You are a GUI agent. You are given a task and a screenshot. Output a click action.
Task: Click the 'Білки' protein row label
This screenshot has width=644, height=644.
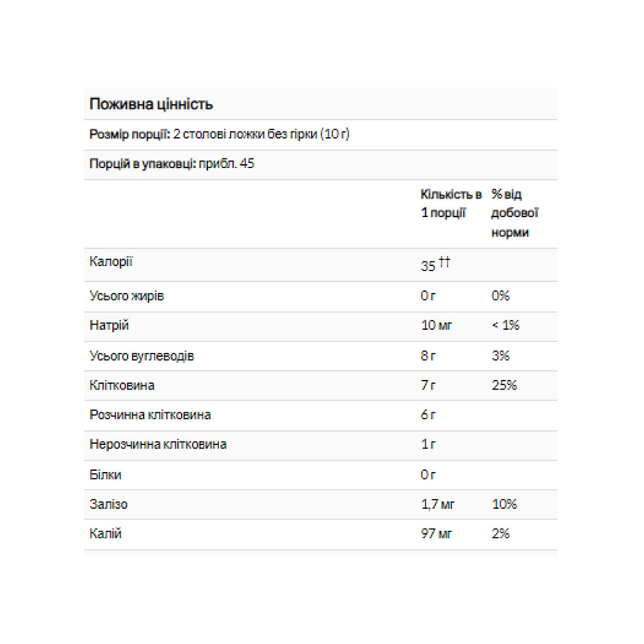(x=106, y=475)
